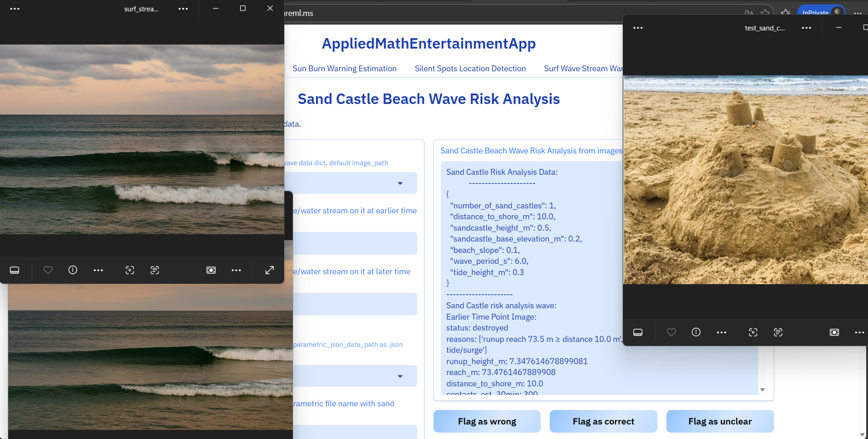This screenshot has height=439, width=868.
Task: Click the sand castle photo in test_sand_c window
Action: [745, 180]
